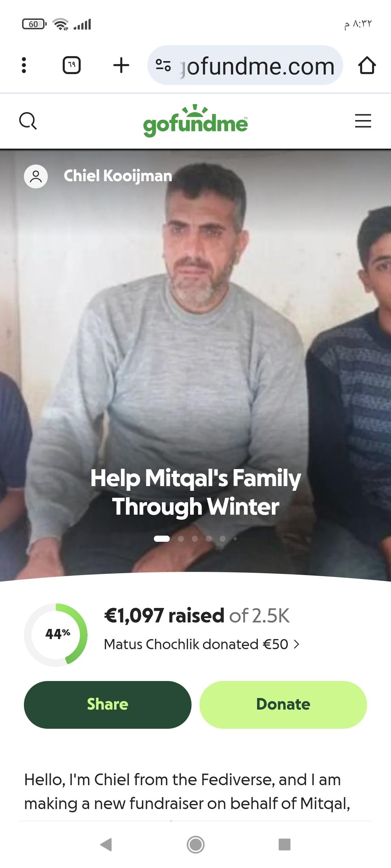Select the third photo carousel dot
This screenshot has width=391, height=868.
pos(195,539)
